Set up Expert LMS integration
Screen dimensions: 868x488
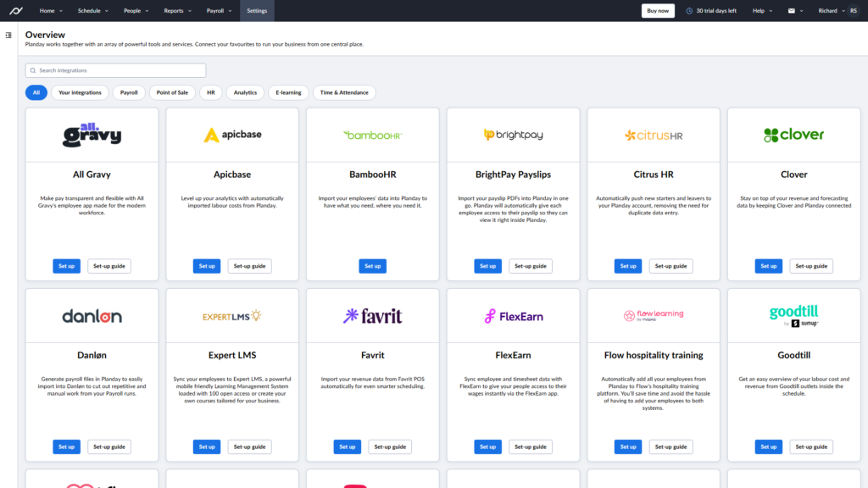207,447
